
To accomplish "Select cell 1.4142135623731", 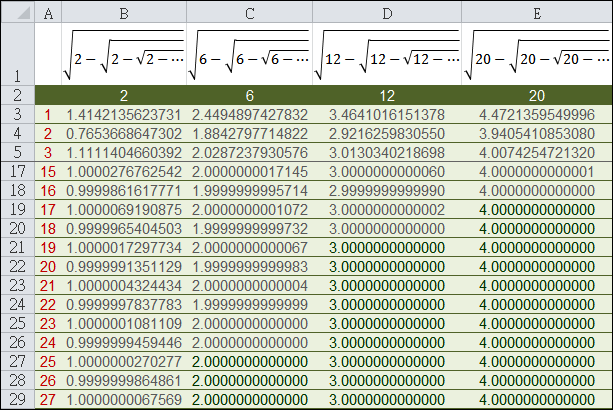I will tap(124, 115).
